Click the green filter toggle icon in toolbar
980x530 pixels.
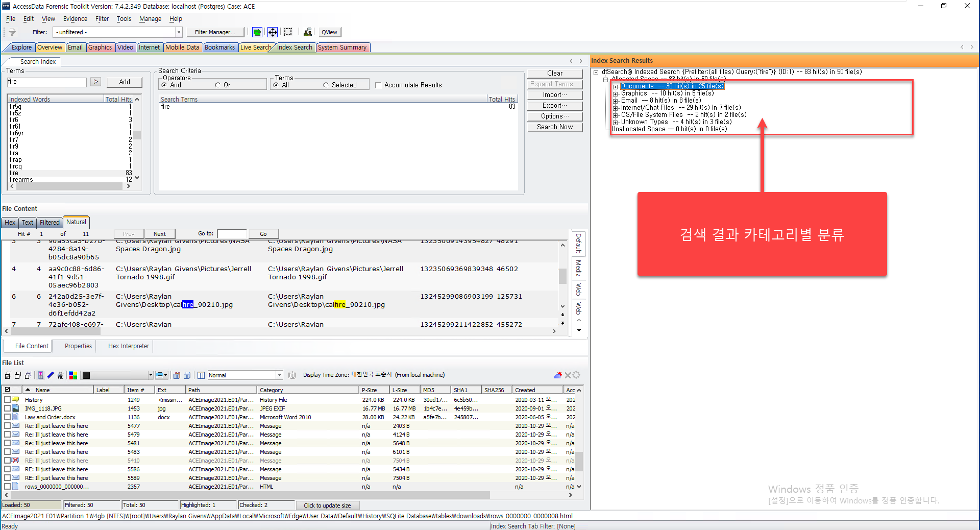click(257, 32)
